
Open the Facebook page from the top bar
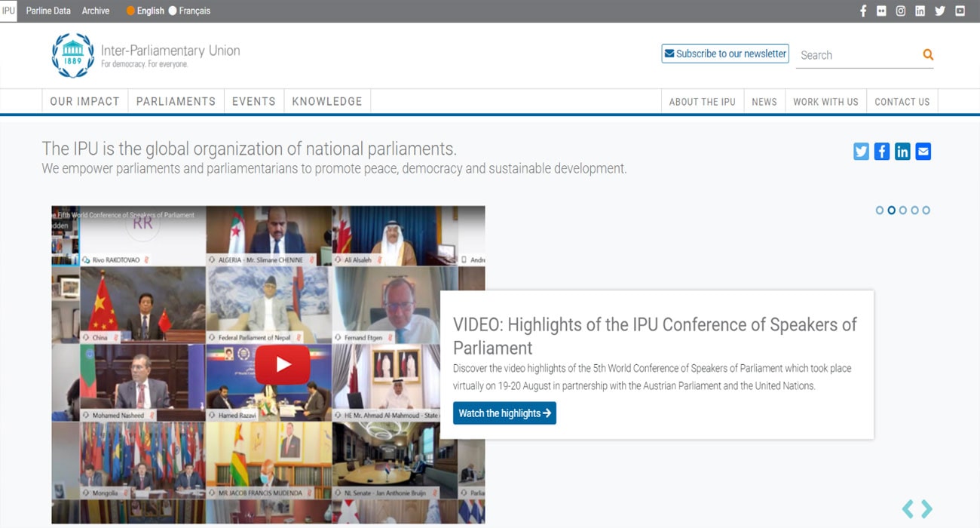pos(863,11)
